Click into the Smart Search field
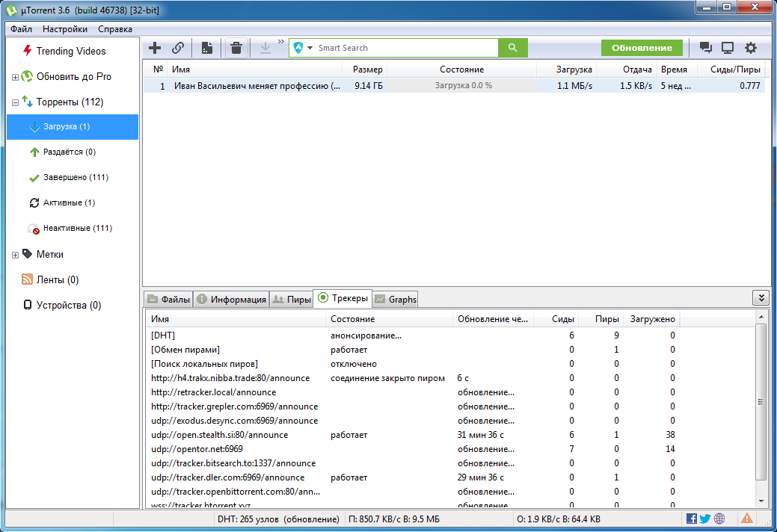777x532 pixels. click(x=406, y=48)
